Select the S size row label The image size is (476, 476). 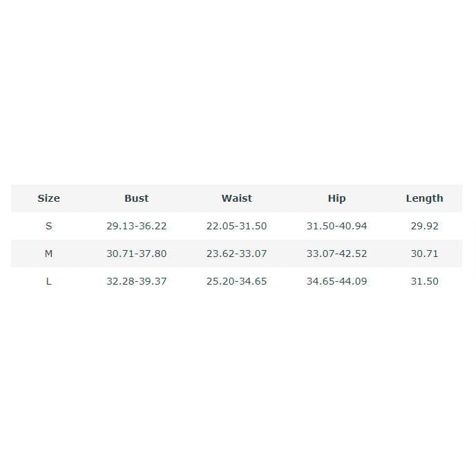coord(48,226)
